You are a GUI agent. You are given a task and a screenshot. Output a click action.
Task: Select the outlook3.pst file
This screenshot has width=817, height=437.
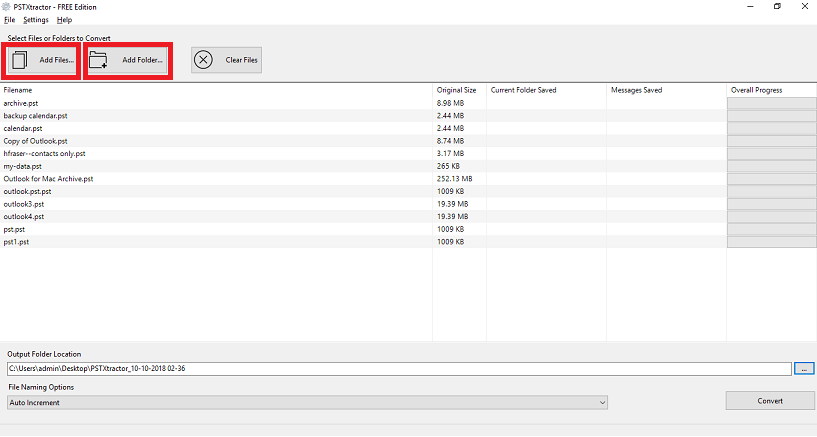click(24, 204)
